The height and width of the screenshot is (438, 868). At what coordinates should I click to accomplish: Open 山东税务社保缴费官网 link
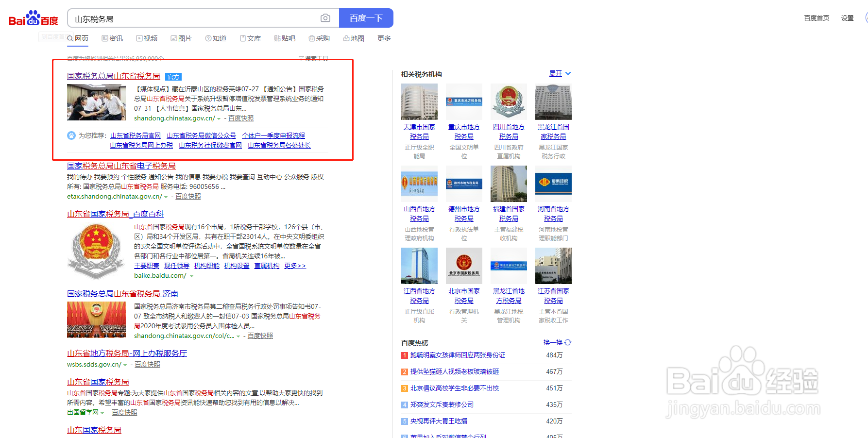[210, 145]
